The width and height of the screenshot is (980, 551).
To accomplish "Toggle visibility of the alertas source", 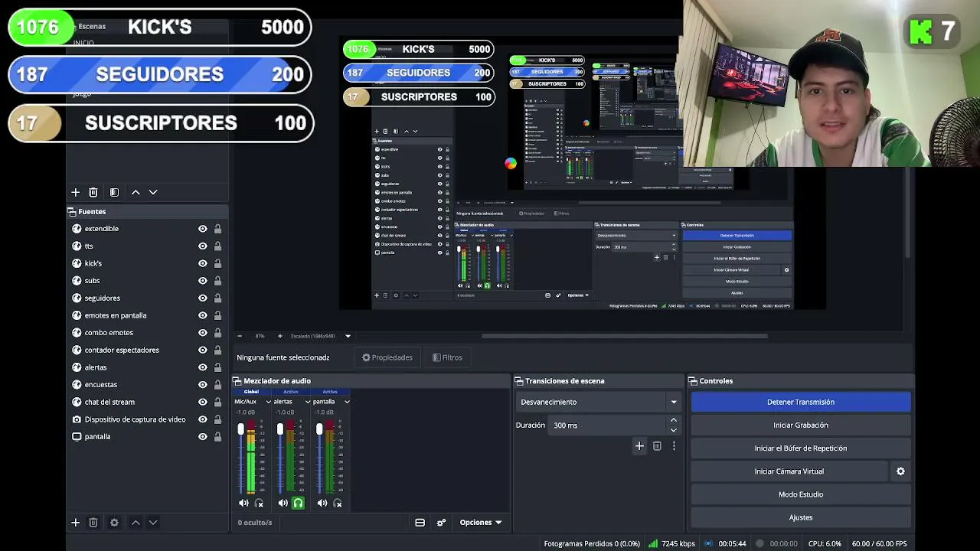I will tap(203, 367).
